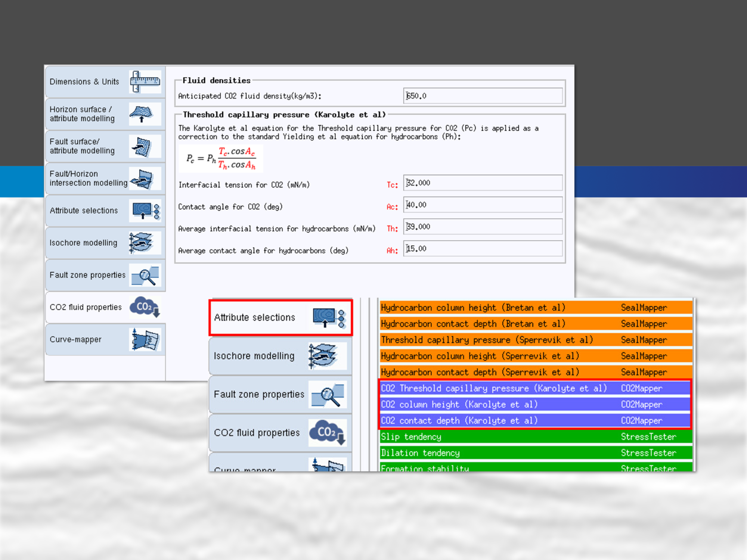Image resolution: width=747 pixels, height=560 pixels.
Task: Open Fault/Horizon intersection modelling tab
Action: click(105, 178)
